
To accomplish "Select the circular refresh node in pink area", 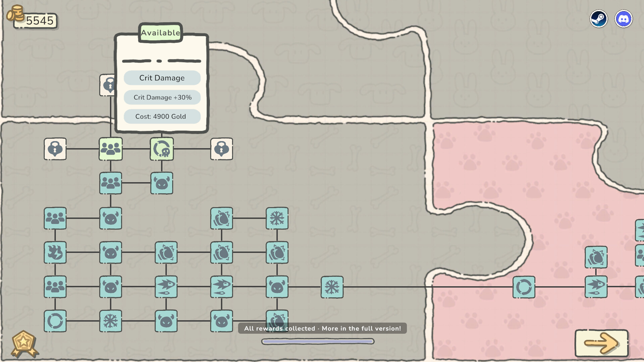I will 524,287.
